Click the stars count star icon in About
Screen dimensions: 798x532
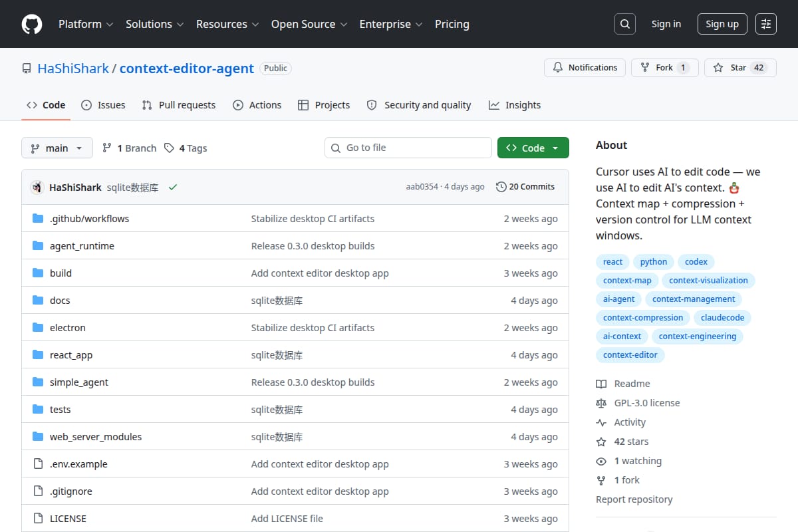[x=601, y=442]
